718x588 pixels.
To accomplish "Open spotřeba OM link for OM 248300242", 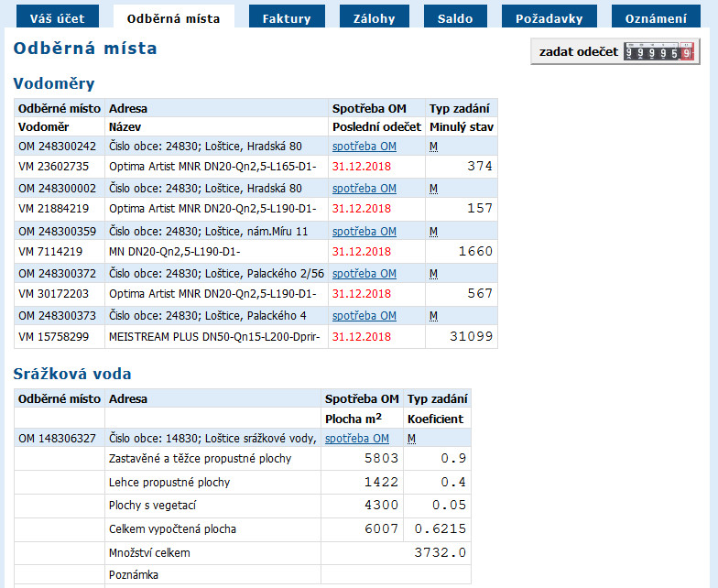I will pyautogui.click(x=364, y=147).
